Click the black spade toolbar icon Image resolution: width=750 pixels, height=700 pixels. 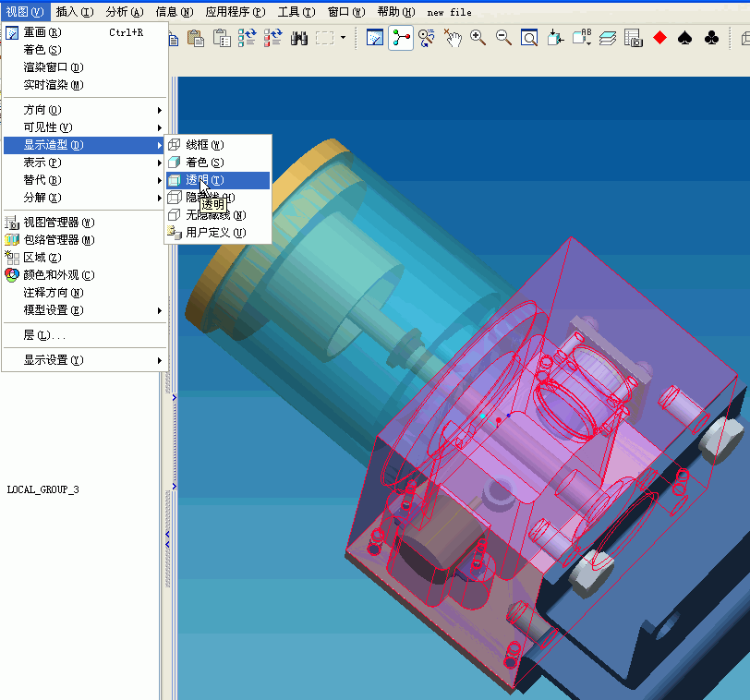685,38
